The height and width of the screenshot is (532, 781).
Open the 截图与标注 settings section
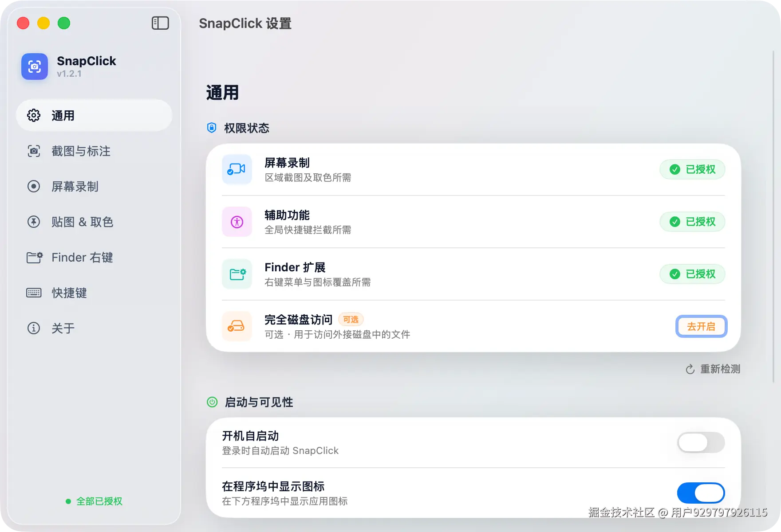(94, 151)
